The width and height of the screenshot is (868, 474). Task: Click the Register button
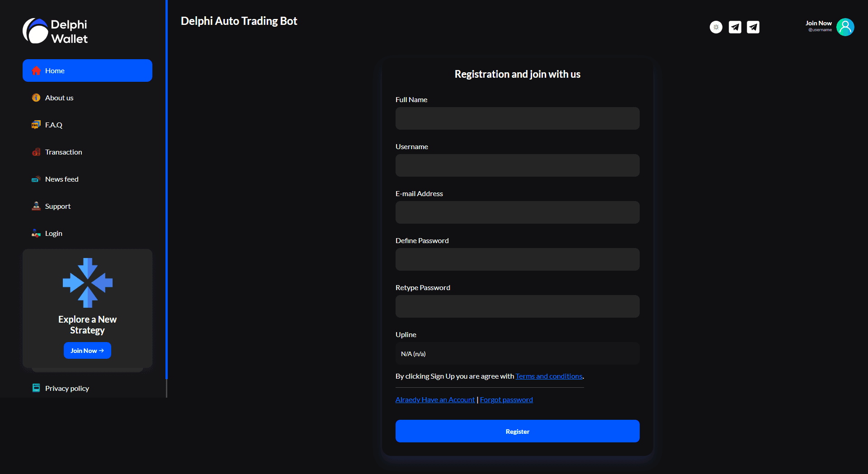coord(518,431)
